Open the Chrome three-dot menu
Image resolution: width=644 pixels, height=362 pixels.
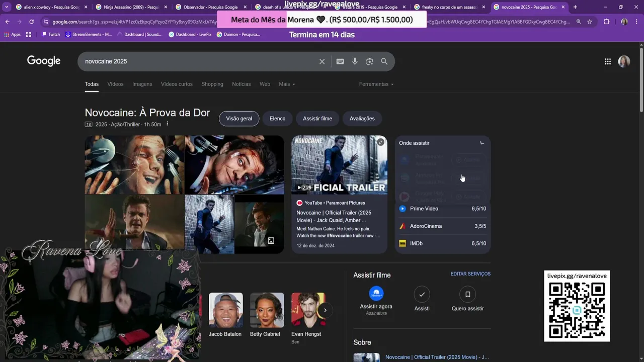click(x=637, y=22)
